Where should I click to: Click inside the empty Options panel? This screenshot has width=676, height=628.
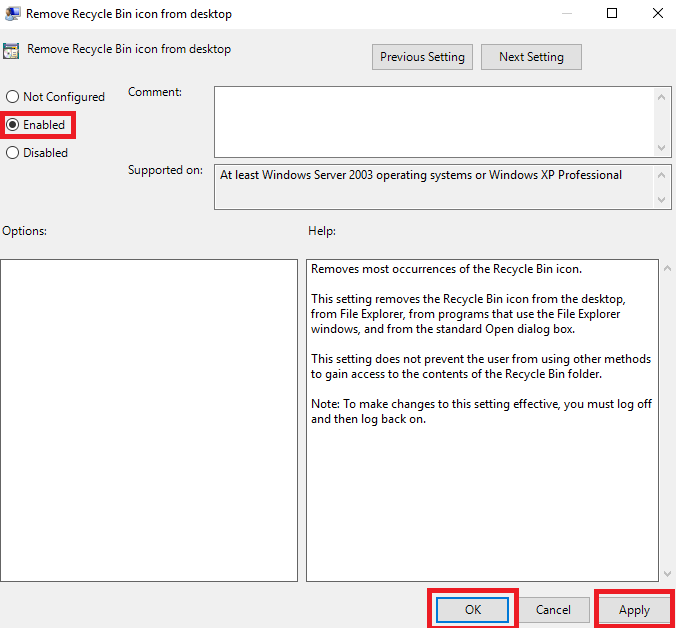[149, 420]
